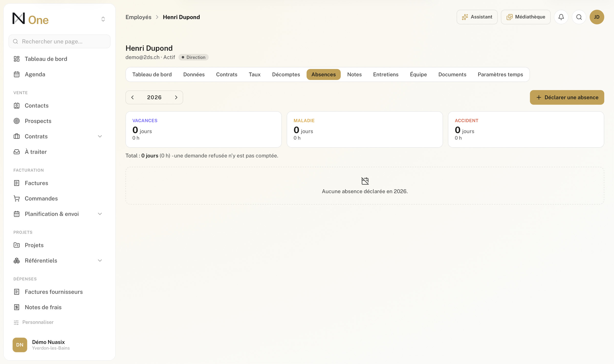Expand the Référentiels sidebar group

pos(100,260)
